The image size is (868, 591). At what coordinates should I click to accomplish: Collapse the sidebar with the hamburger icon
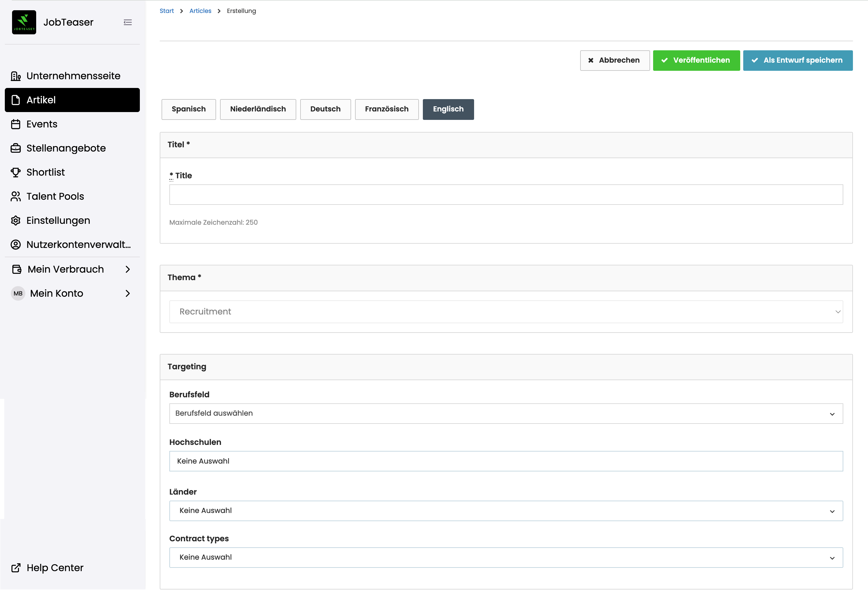128,22
